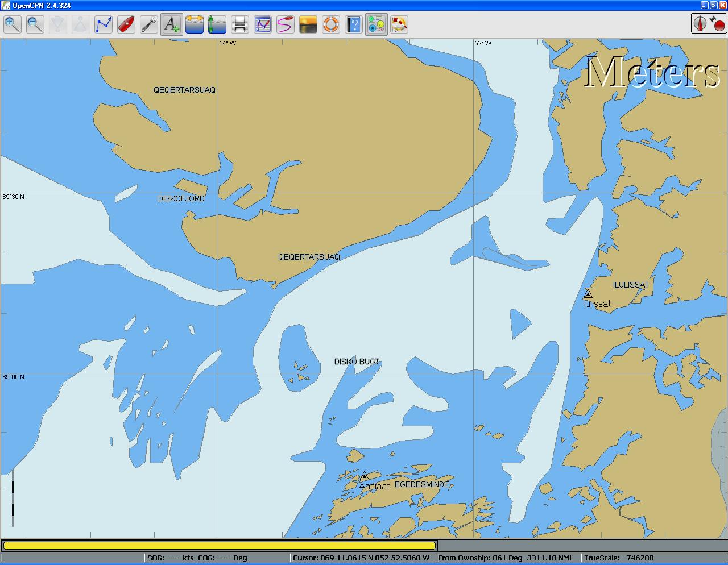Click the yellow chart bar at bottom
This screenshot has height=565, width=728.
pos(220,546)
